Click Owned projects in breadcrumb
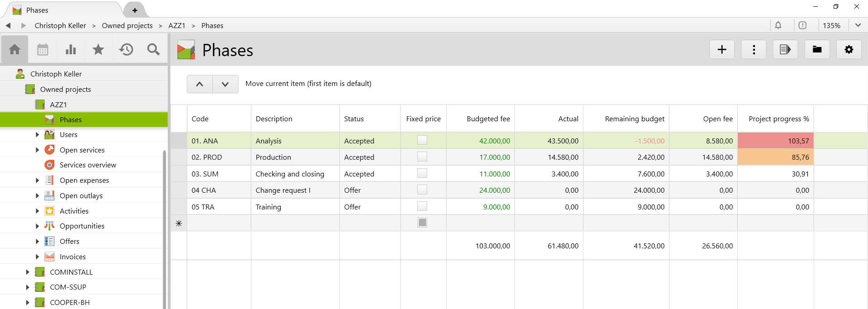This screenshot has width=868, height=309. tap(127, 26)
